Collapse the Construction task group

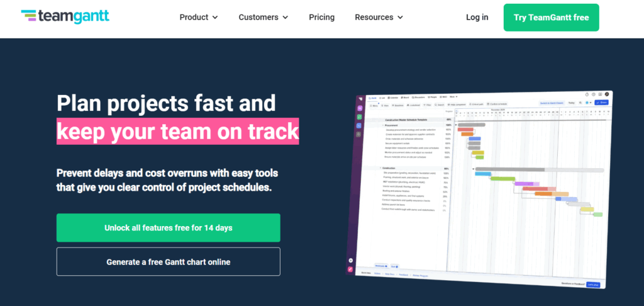click(380, 168)
